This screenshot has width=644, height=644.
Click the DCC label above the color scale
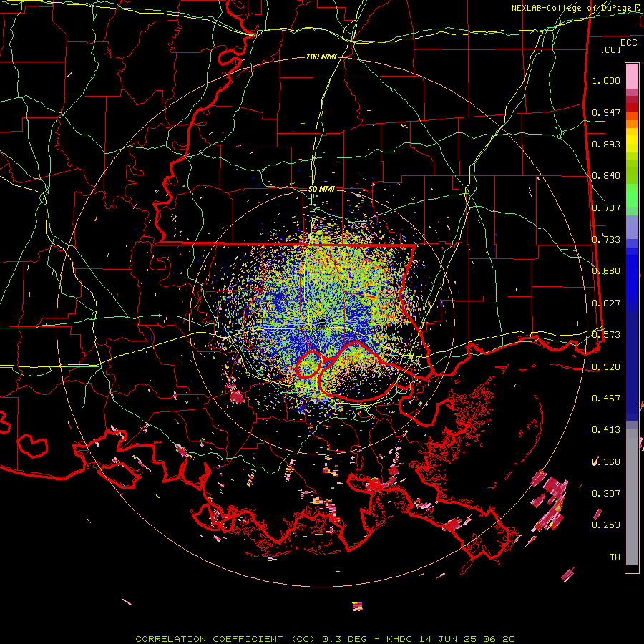pyautogui.click(x=628, y=42)
